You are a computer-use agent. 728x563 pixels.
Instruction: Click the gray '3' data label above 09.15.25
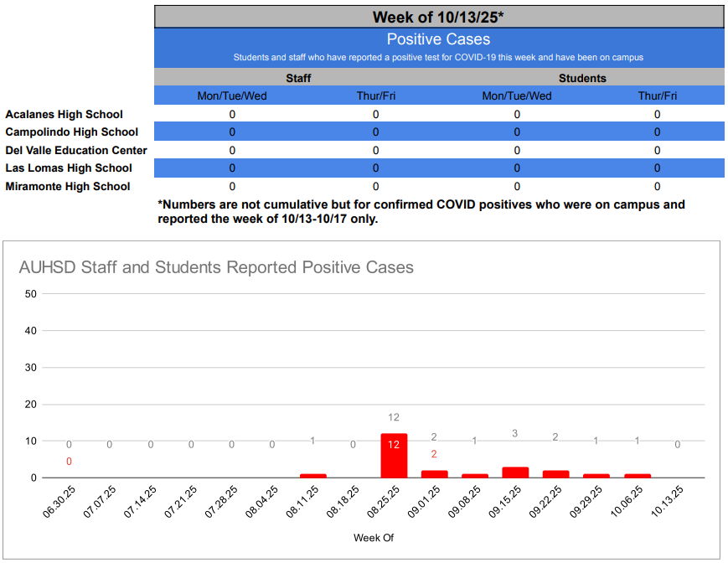515,433
